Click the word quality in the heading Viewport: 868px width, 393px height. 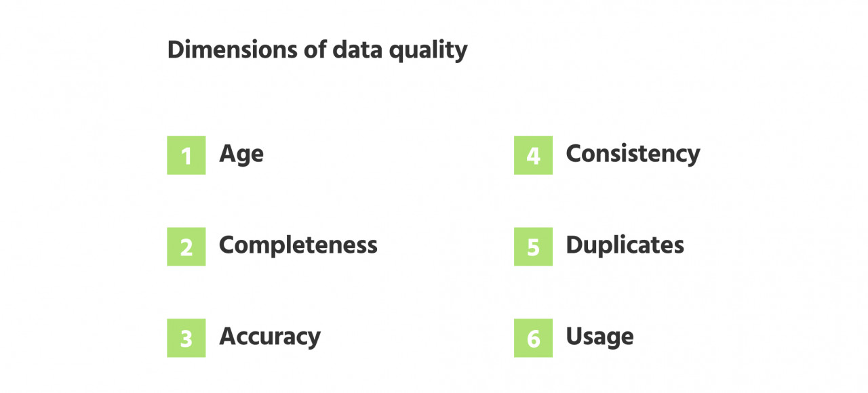(431, 51)
